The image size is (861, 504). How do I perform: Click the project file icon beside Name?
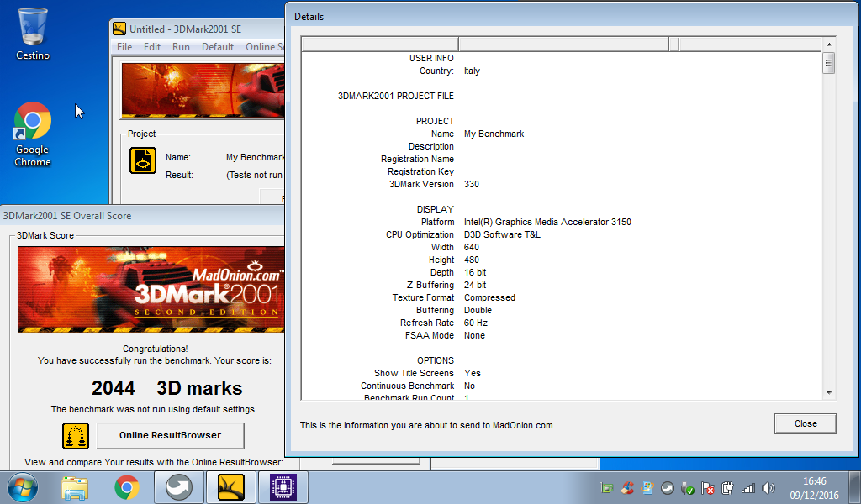pyautogui.click(x=143, y=160)
